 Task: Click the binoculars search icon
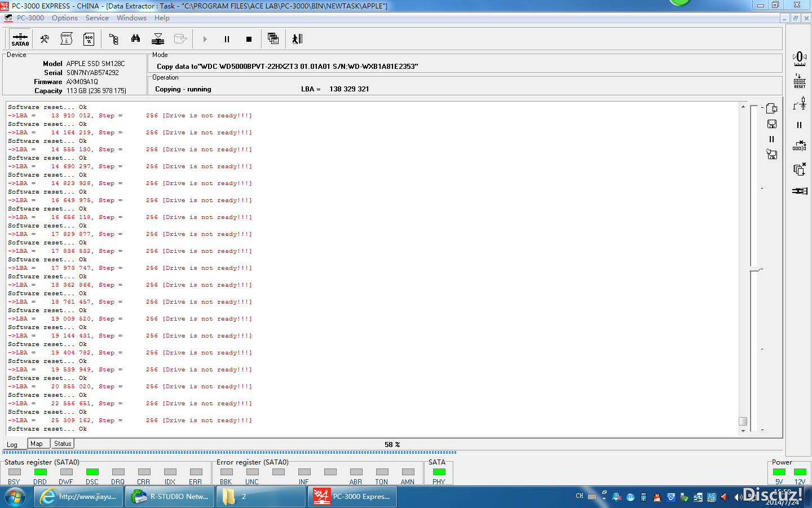click(135, 39)
